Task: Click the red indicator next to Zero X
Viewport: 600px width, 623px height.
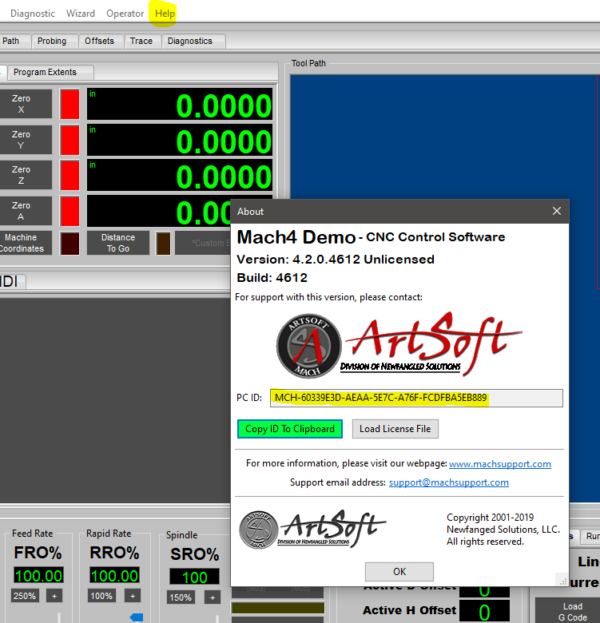Action: pyautogui.click(x=70, y=104)
